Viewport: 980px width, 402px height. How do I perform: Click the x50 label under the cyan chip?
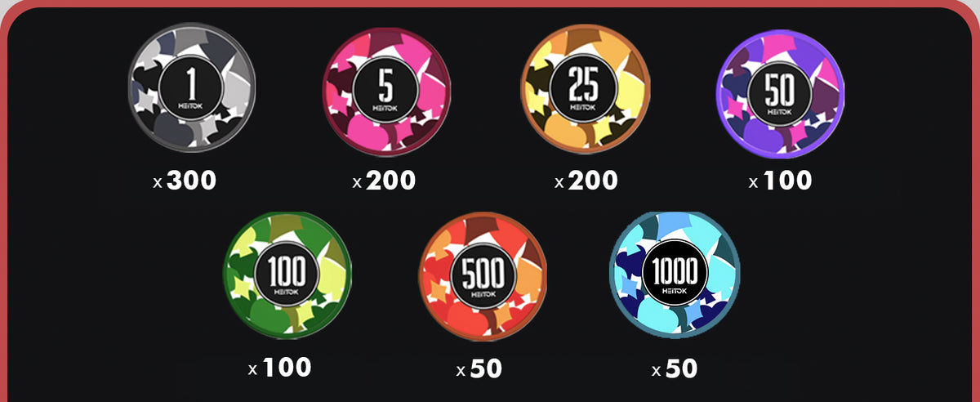pos(675,369)
